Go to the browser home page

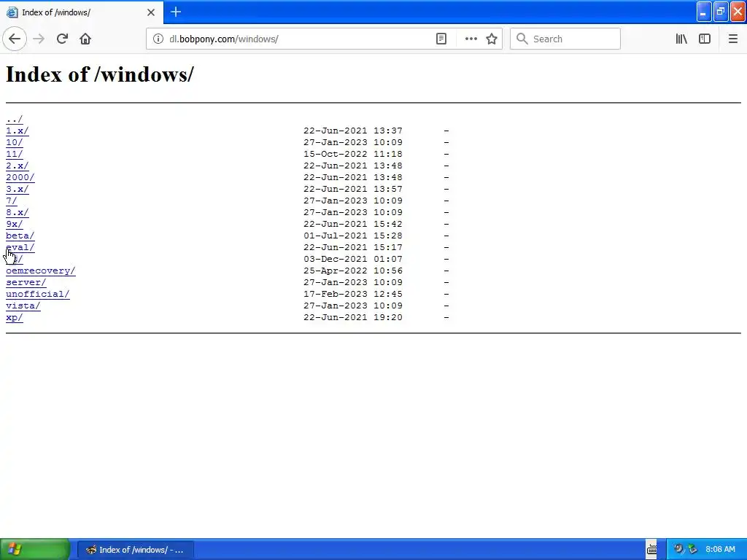[85, 39]
